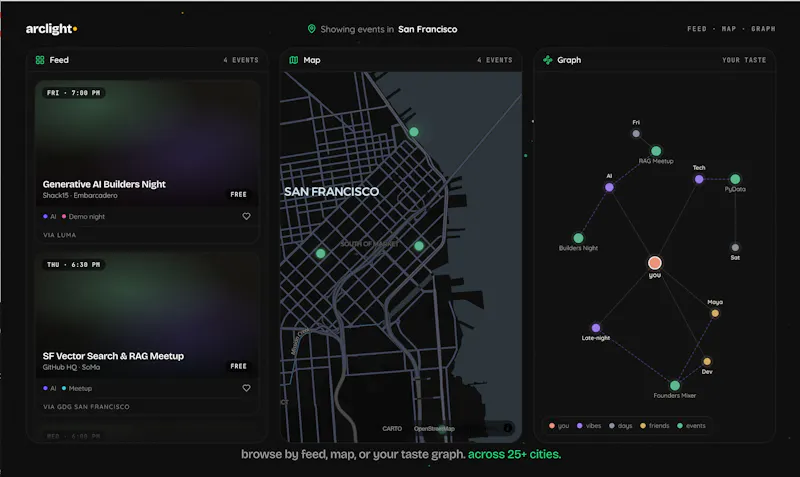Screen dimensions: 800x477
Task: Click the Generative AI Builders Night title
Action: (104, 184)
